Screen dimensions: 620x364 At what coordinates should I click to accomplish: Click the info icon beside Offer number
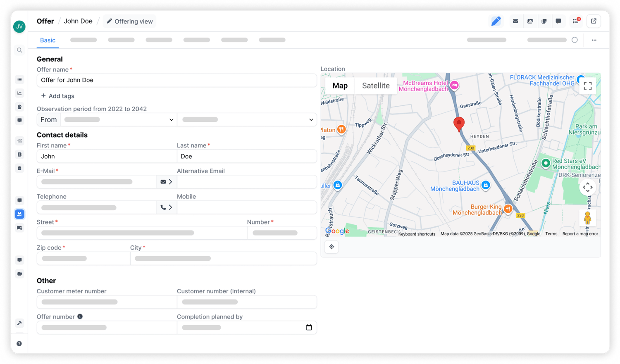[x=80, y=316]
